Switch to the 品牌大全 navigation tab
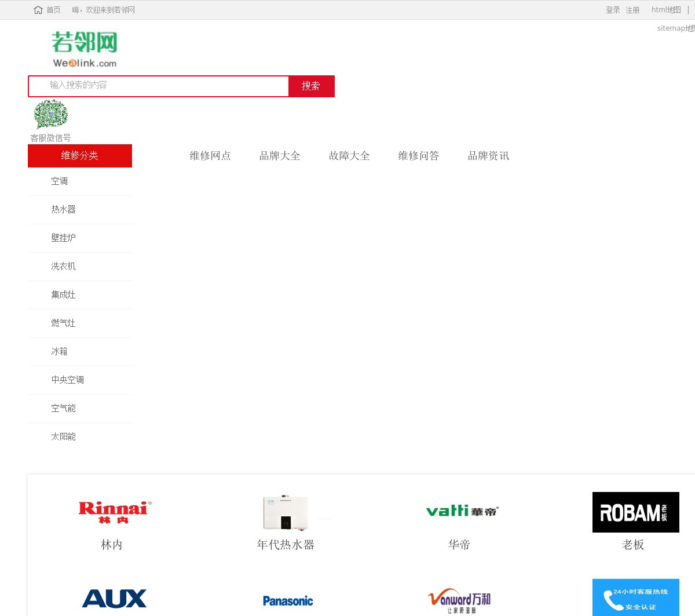Viewport: 695px width, 616px height. click(x=280, y=156)
